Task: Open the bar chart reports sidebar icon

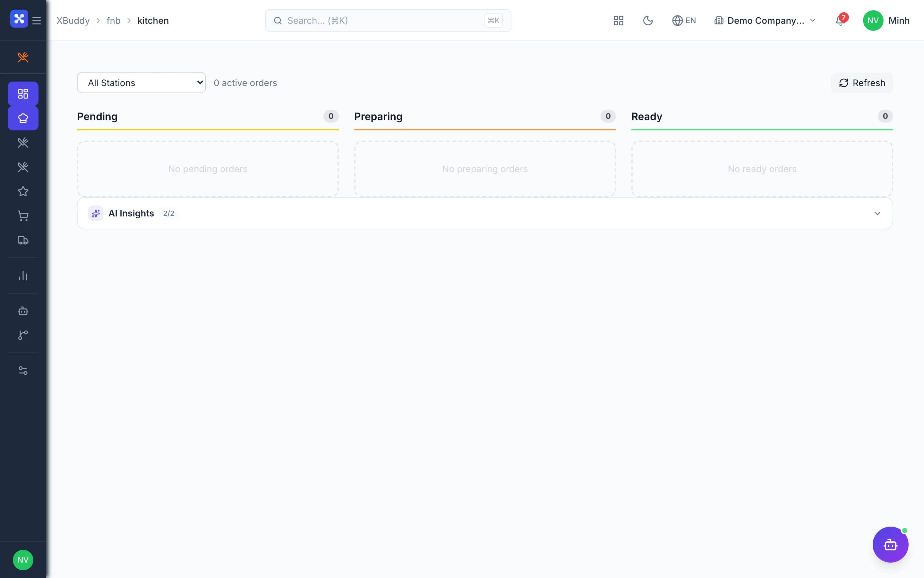Action: click(23, 276)
